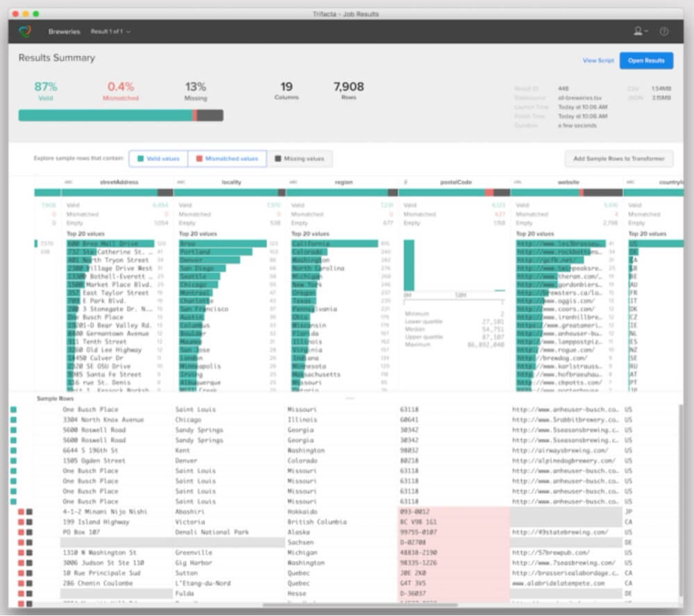The image size is (694, 616).
Task: Select the region column header
Action: 344,182
